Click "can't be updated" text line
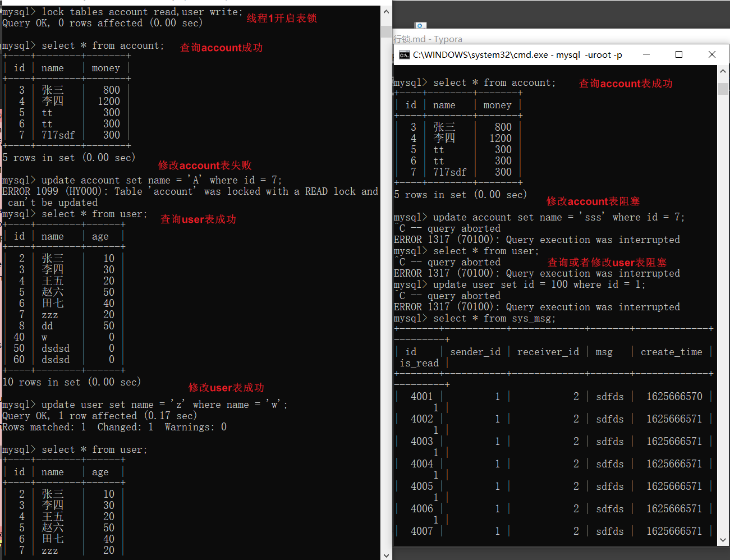 (x=53, y=203)
